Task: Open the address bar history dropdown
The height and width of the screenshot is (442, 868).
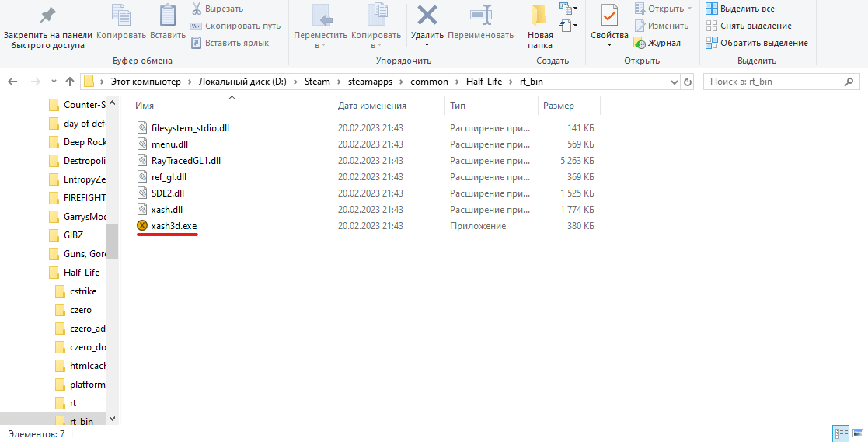Action: [675, 82]
